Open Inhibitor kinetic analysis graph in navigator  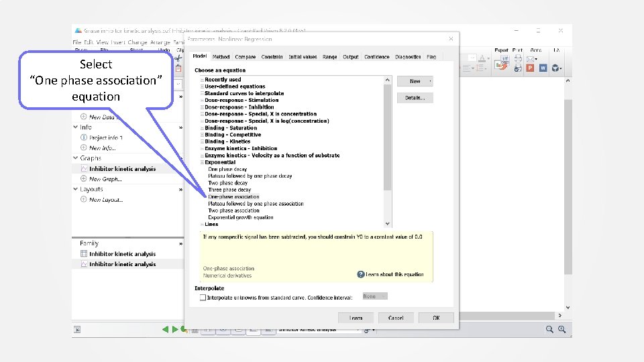coord(122,169)
